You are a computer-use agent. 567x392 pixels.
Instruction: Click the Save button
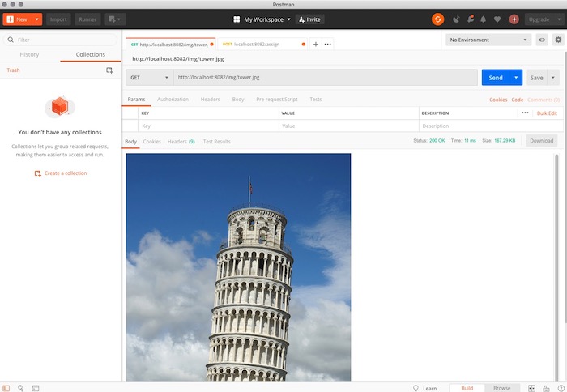536,78
